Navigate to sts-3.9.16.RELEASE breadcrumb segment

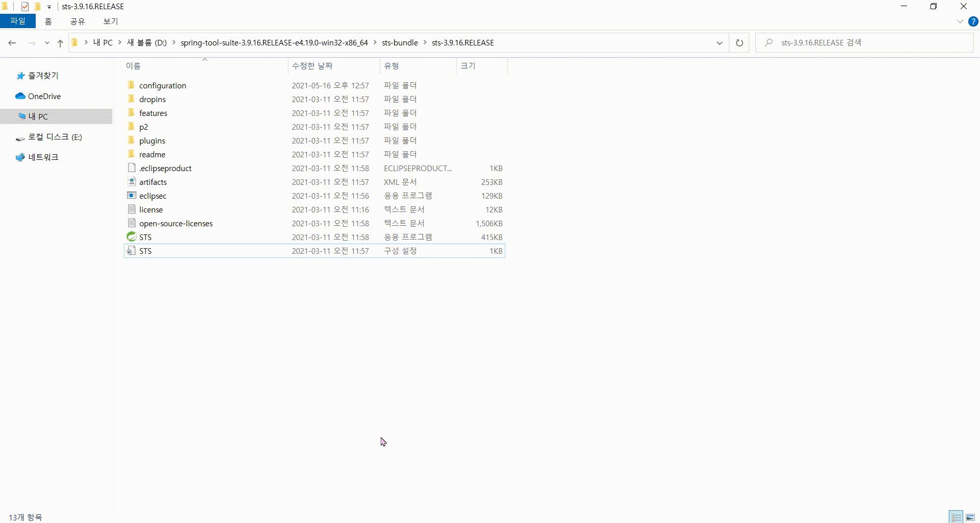coord(463,42)
